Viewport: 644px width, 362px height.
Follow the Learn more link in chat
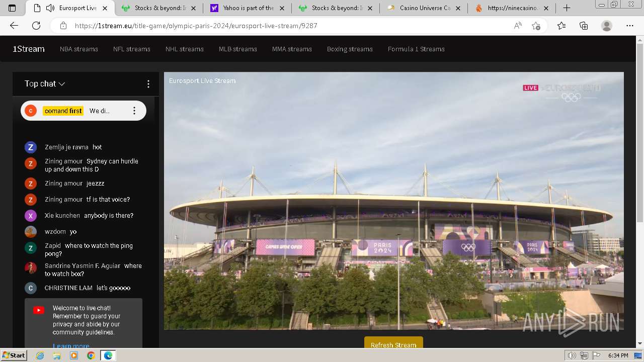pos(71,345)
